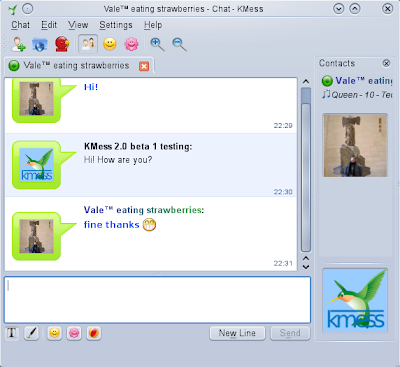
Task: Open the Chat menu
Action: tap(20, 25)
